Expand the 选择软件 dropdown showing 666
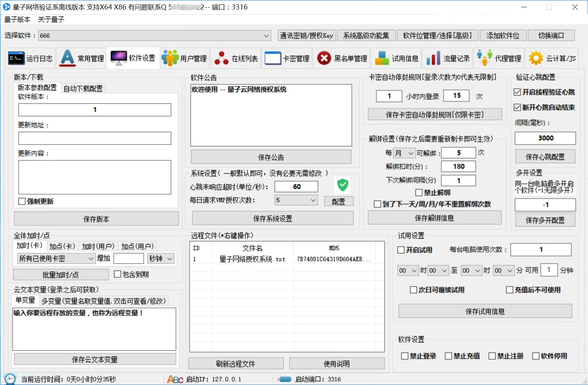Viewport: 588px width, 385px height. (x=154, y=36)
